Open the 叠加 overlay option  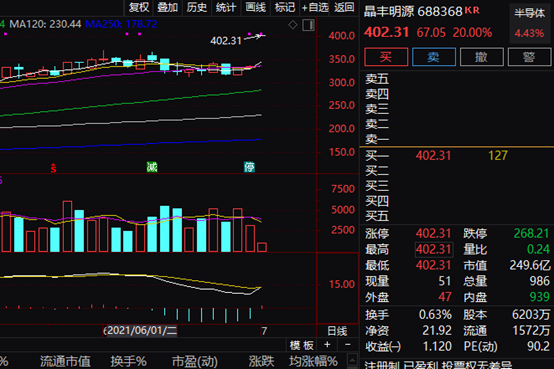click(x=167, y=7)
